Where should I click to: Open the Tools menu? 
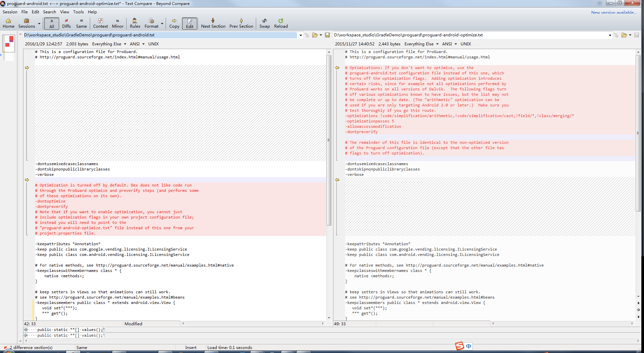coord(78,12)
